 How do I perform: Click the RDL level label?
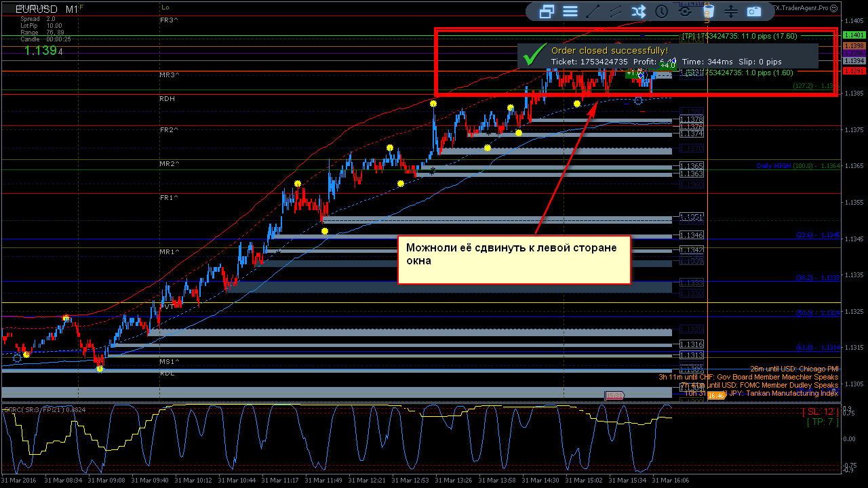coord(167,373)
